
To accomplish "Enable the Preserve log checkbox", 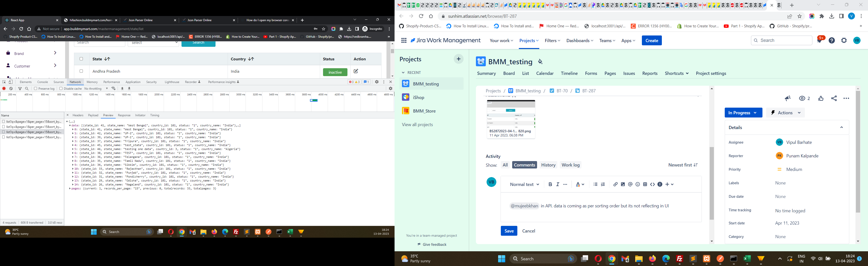I will pos(35,89).
